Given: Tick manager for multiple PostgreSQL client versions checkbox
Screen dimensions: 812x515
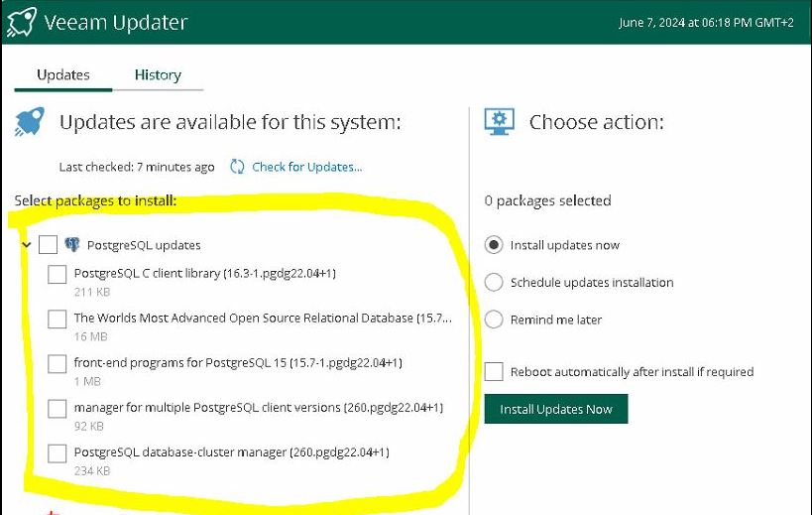Looking at the screenshot, I should tap(57, 409).
